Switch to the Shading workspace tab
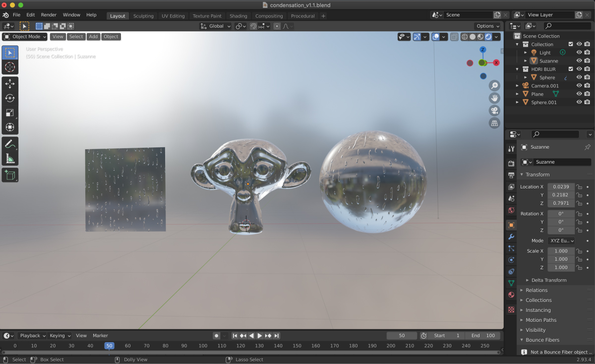 click(x=238, y=16)
